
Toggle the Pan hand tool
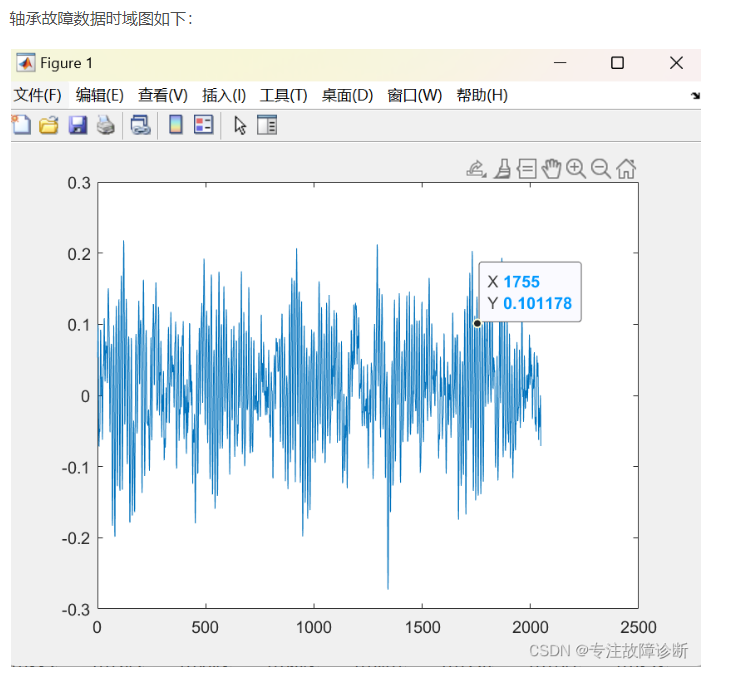pyautogui.click(x=551, y=168)
